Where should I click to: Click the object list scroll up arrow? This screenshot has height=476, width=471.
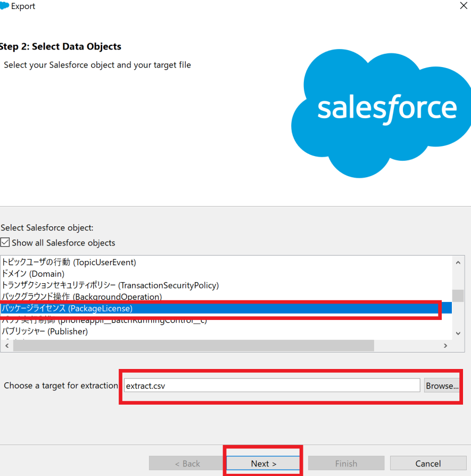point(458,262)
